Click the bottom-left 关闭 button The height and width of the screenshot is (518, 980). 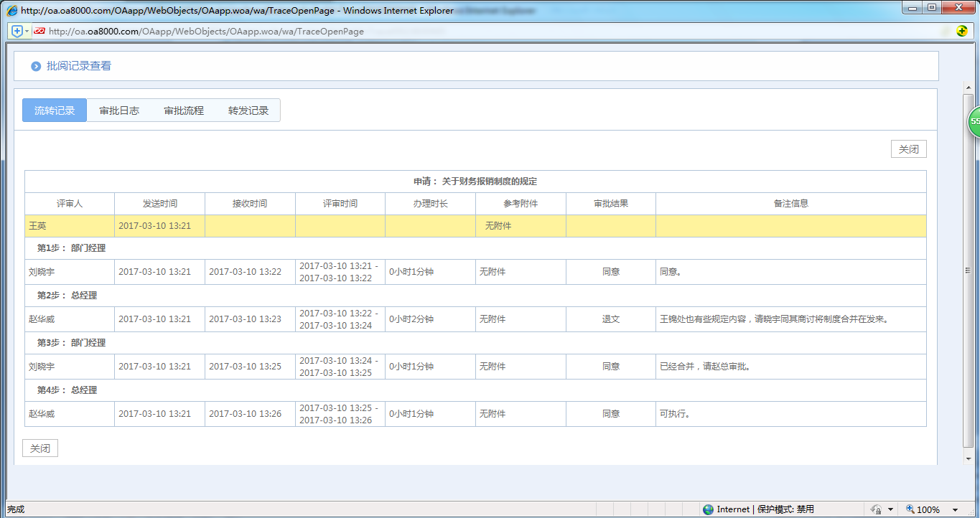click(40, 448)
